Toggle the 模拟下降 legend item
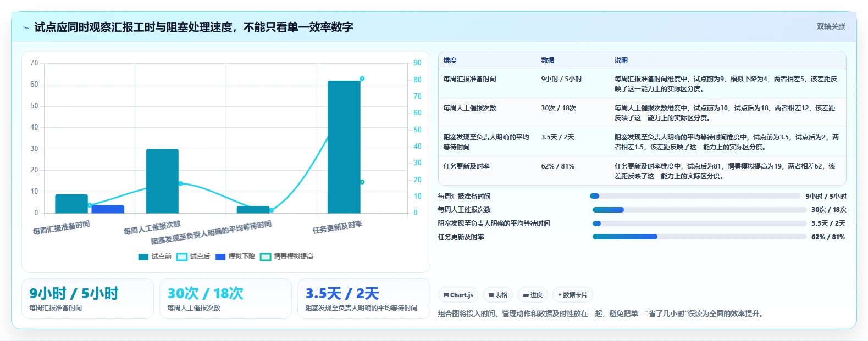The width and height of the screenshot is (868, 341). point(235,256)
